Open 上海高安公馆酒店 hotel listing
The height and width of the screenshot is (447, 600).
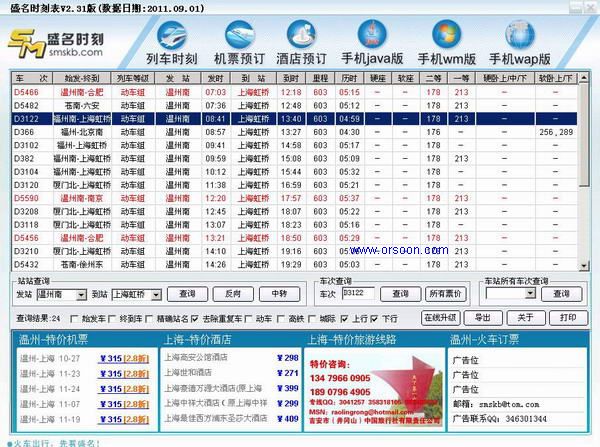coord(196,357)
